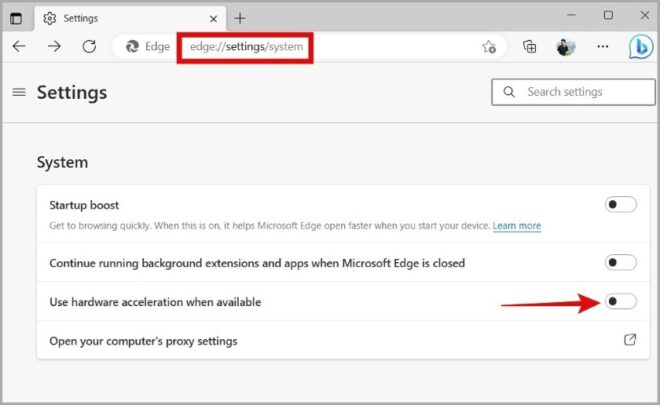Click the Settings page heading
This screenshot has width=660, height=405.
pos(72,93)
